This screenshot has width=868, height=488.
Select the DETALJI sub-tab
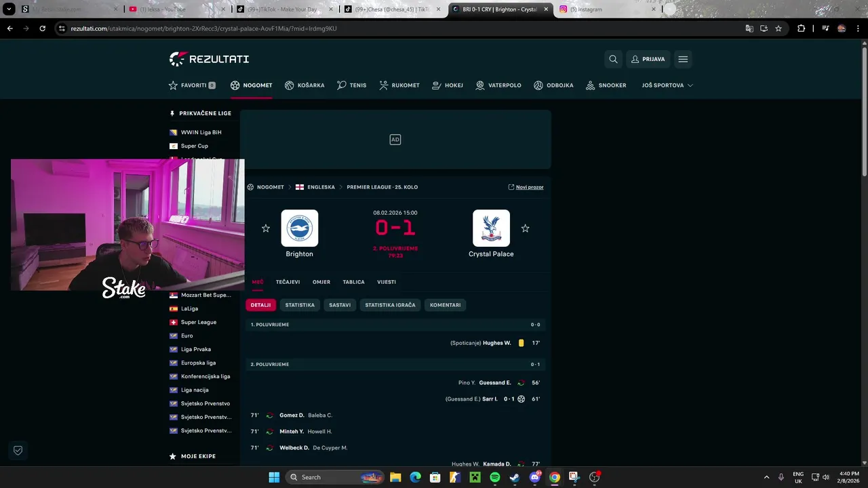pyautogui.click(x=260, y=305)
